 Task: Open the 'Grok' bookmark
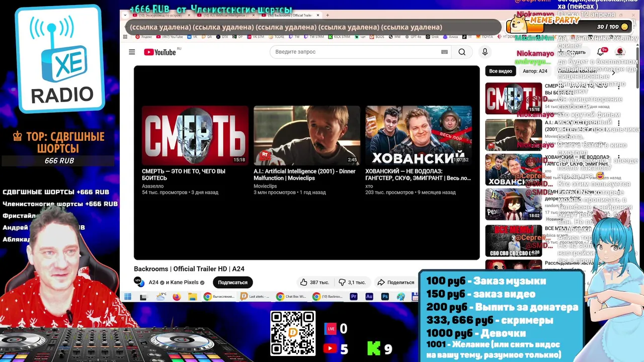[432, 37]
